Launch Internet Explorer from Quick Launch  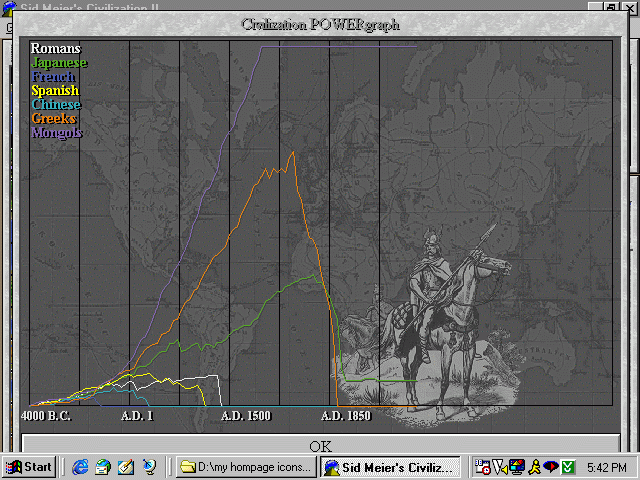[80, 467]
